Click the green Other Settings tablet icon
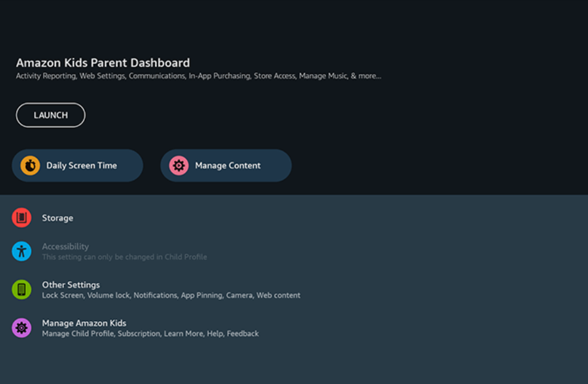This screenshot has height=384, width=588. [x=22, y=289]
